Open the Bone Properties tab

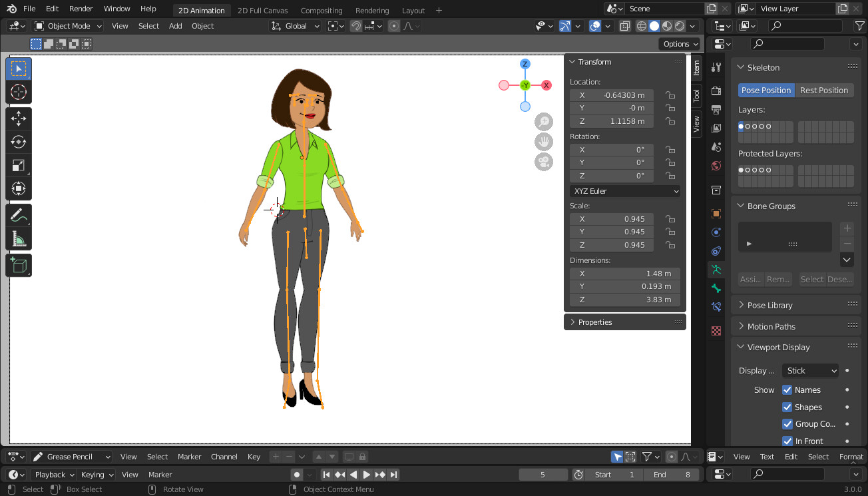coord(716,289)
